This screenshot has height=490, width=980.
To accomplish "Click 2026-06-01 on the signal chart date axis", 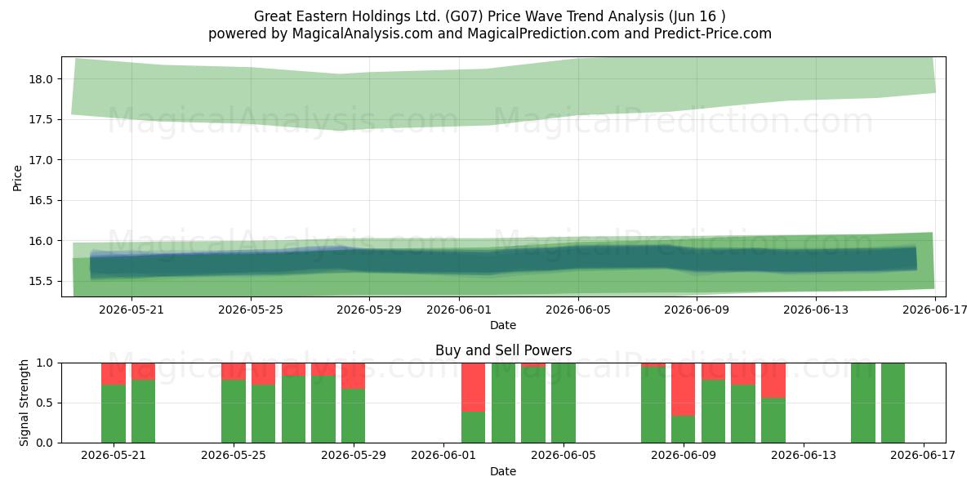I will [x=443, y=456].
